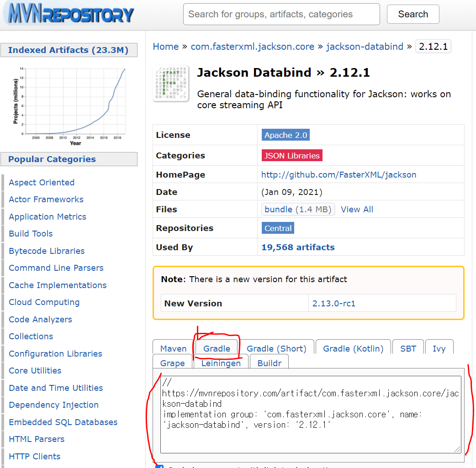476x468 pixels.
Task: Switch to the Gradle (Short) tab
Action: pos(276,348)
